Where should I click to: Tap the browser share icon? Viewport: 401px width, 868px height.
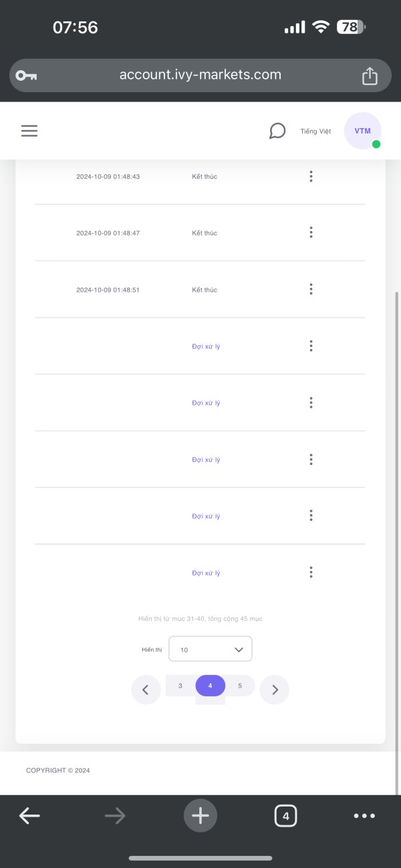coord(370,76)
